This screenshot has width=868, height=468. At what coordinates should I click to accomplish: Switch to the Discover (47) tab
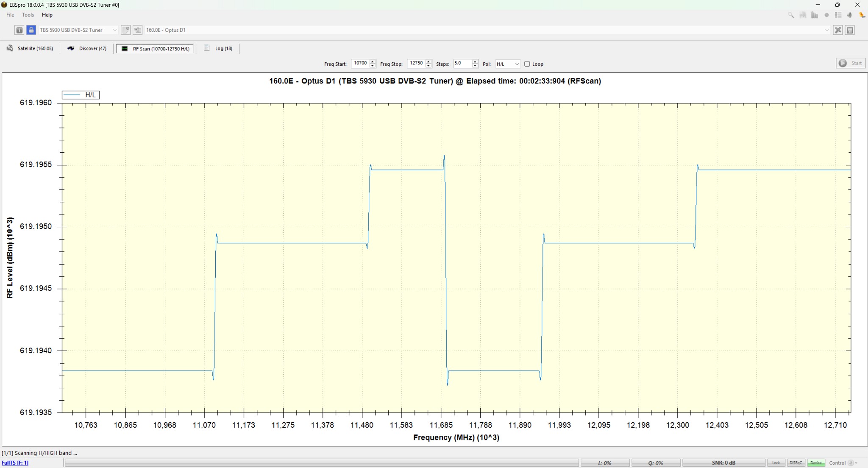(87, 48)
